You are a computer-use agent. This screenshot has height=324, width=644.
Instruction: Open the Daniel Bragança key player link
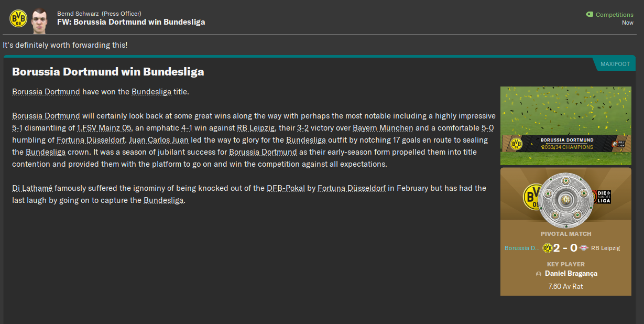571,274
